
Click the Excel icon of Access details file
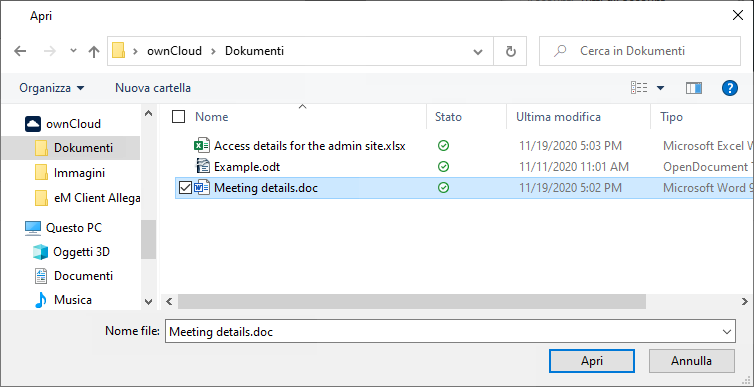[201, 146]
